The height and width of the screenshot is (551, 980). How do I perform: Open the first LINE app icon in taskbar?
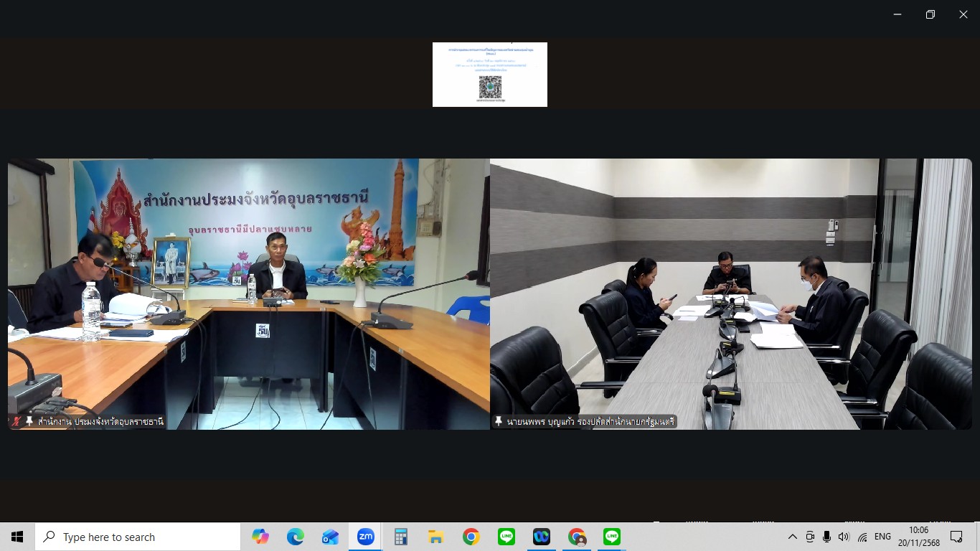[x=507, y=537]
